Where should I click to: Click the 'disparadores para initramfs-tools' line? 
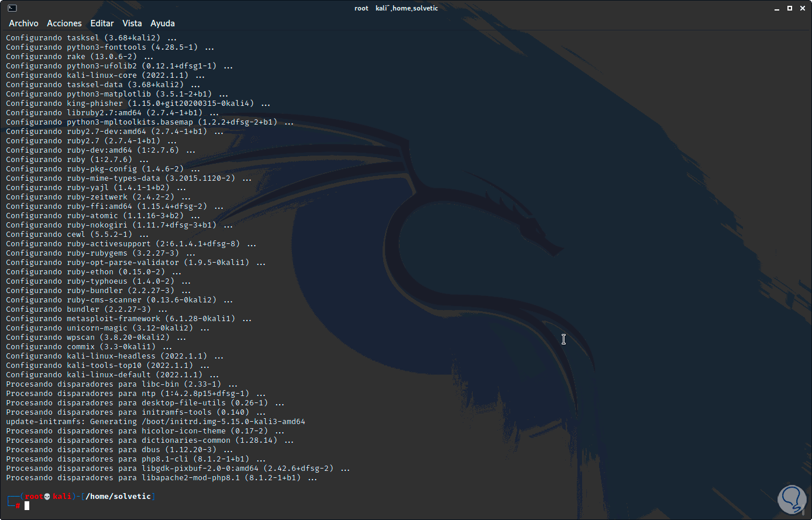click(x=136, y=412)
